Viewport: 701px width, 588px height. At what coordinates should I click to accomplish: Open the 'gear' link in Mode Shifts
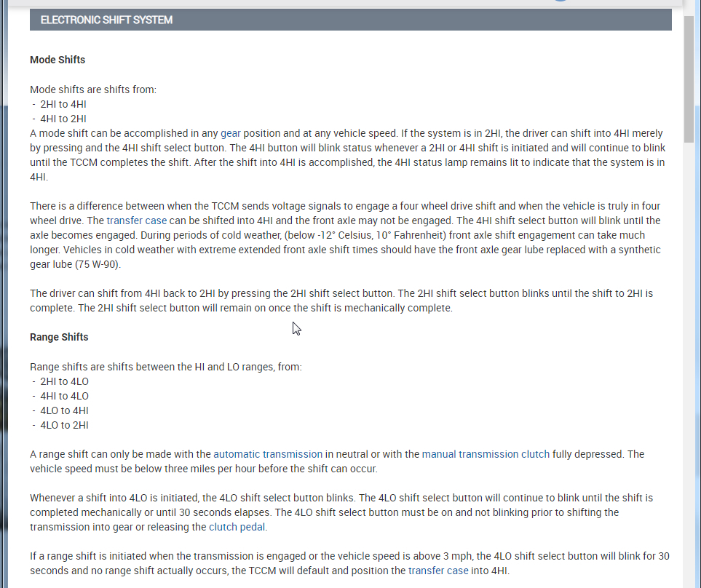(x=231, y=133)
